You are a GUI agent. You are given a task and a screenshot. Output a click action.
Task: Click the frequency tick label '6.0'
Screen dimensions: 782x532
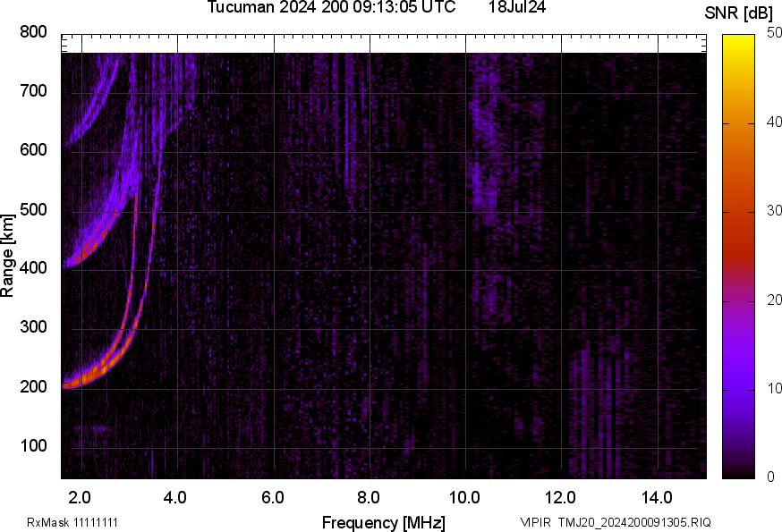(x=272, y=498)
